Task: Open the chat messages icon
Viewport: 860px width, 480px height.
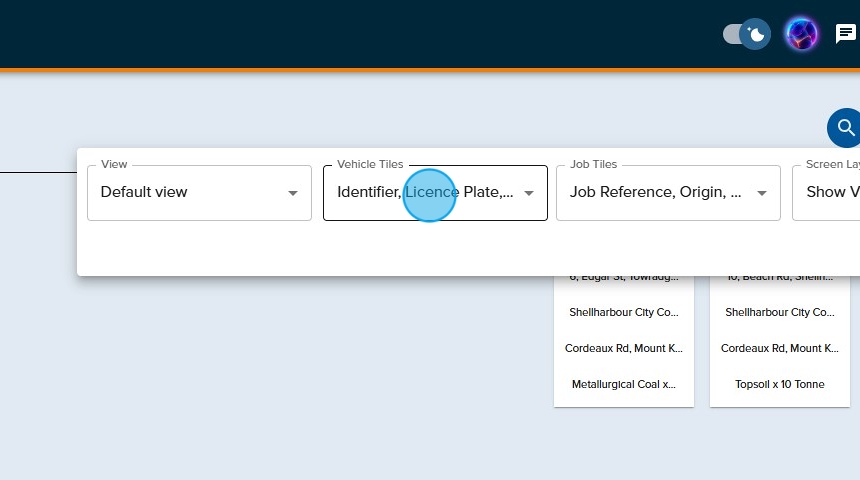Action: 846,34
